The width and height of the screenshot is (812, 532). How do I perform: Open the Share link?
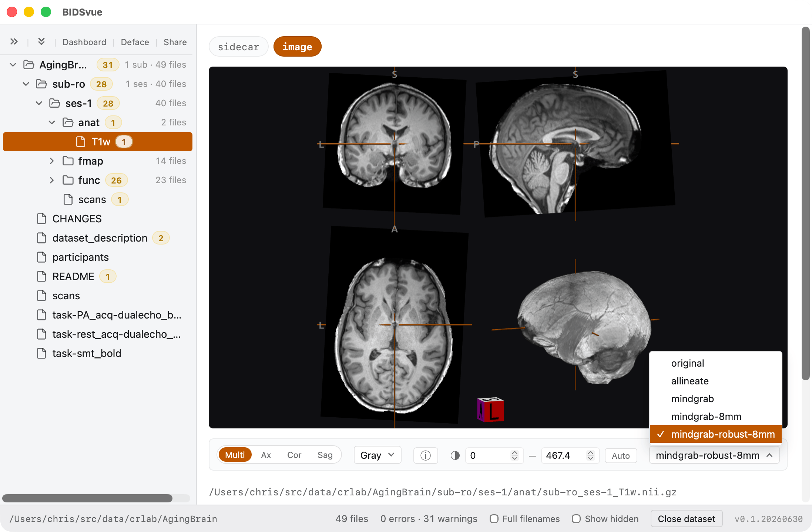click(x=175, y=42)
